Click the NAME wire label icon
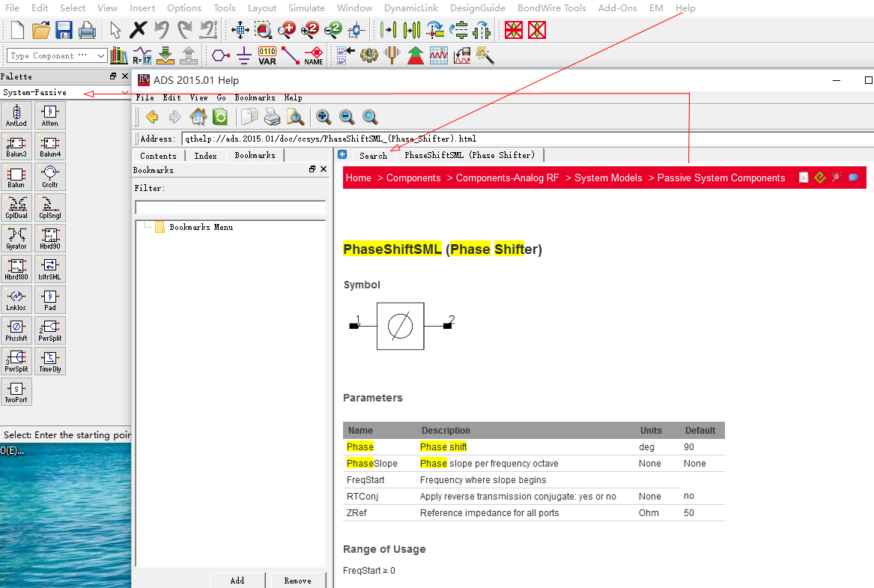Viewport: 874px width, 588px height. [x=313, y=55]
